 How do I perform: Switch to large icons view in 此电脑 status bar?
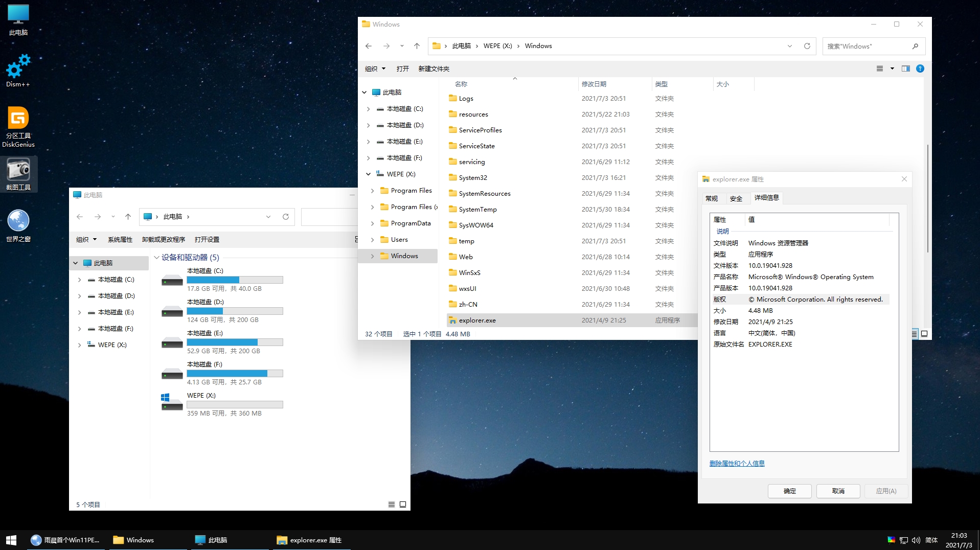(403, 505)
